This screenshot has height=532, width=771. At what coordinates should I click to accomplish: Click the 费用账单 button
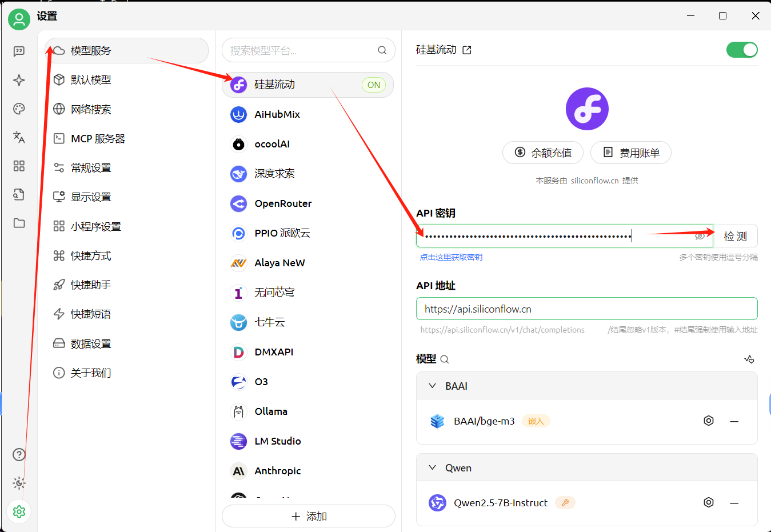click(x=631, y=153)
